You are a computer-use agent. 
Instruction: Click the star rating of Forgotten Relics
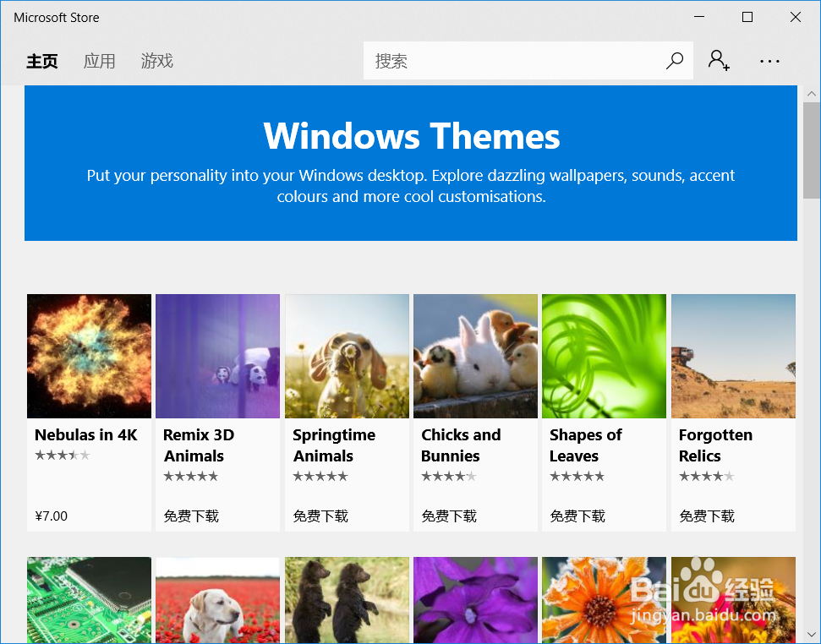(x=706, y=476)
